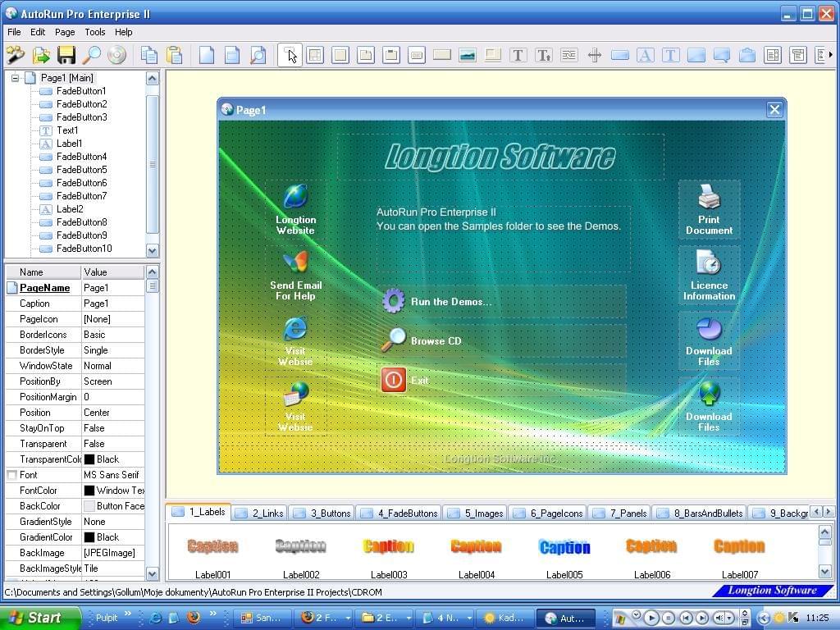Open Firefox from the quick launch bar
The width and height of the screenshot is (840, 630).
tap(194, 617)
